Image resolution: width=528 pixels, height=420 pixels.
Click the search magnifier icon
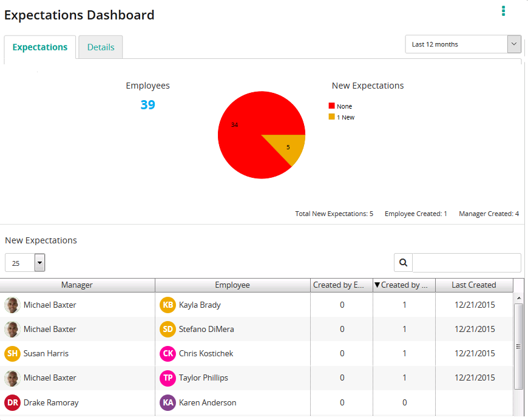(x=403, y=262)
